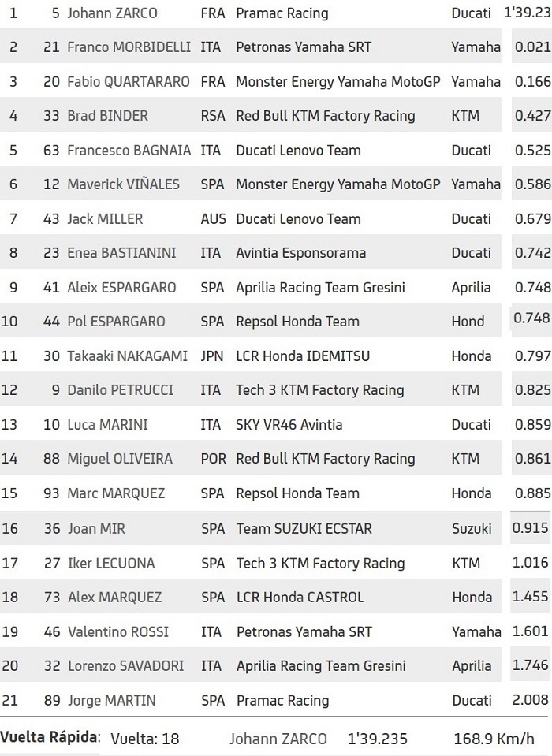Viewport: 552px width, 756px height.
Task: Click Pol ESPARGARO rider name
Action: 116,322
